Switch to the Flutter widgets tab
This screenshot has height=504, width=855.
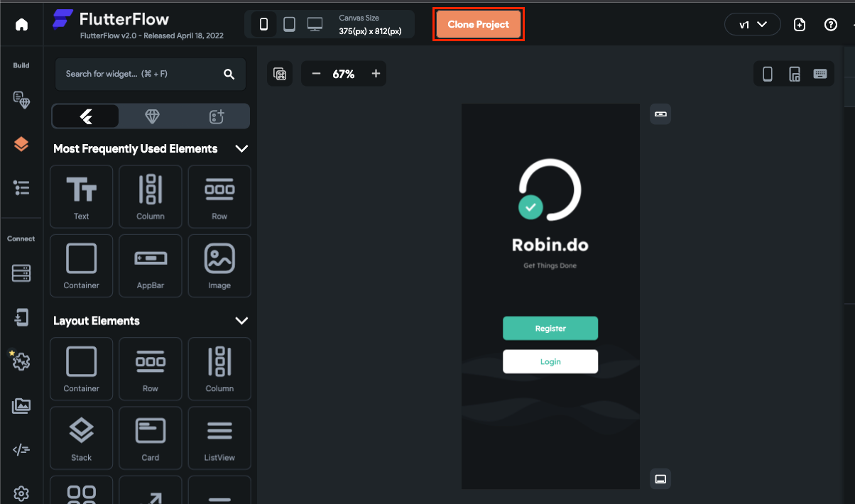point(85,116)
